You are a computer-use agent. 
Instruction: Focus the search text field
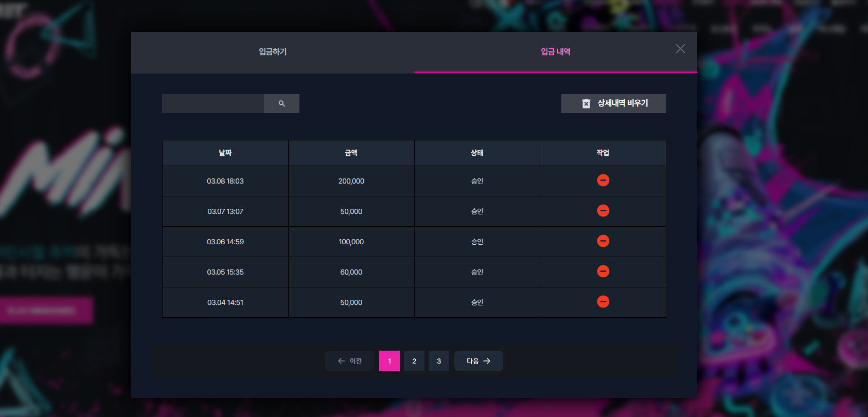pos(213,103)
